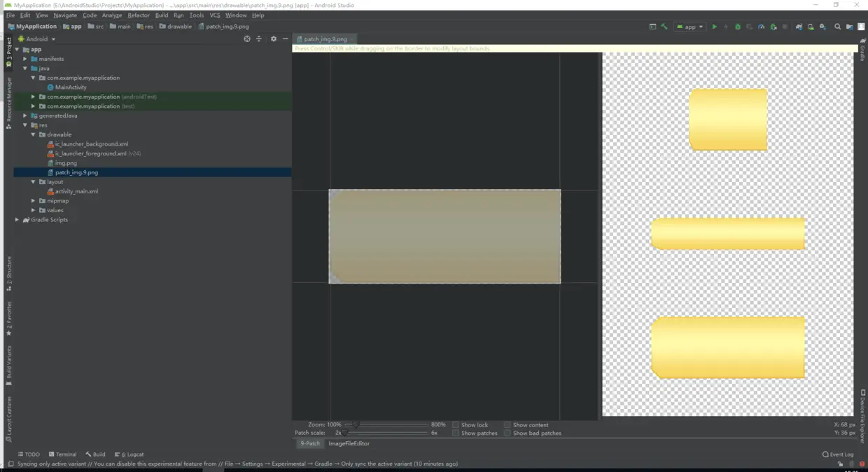Expand the mipmap folder
868x472 pixels.
33,201
